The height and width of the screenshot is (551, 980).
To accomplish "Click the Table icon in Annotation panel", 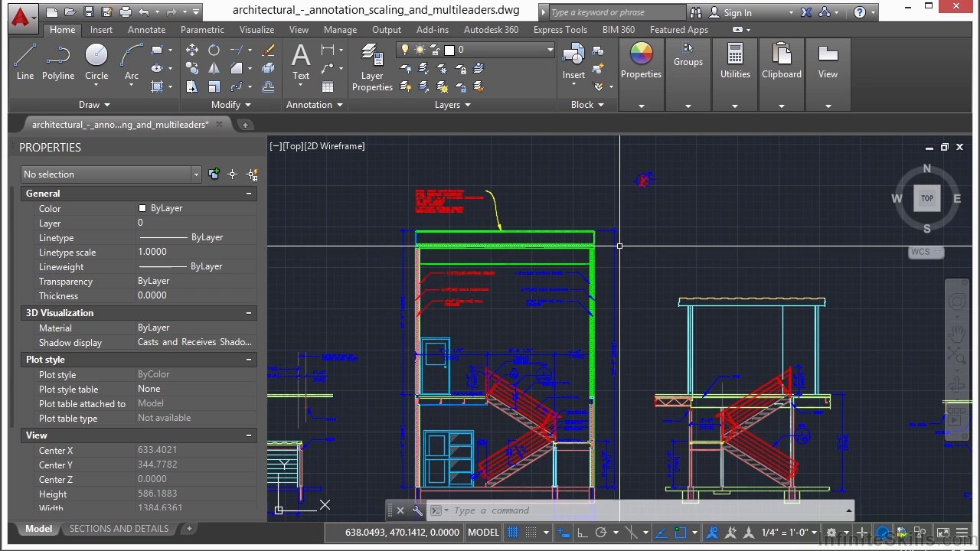I will [x=328, y=86].
